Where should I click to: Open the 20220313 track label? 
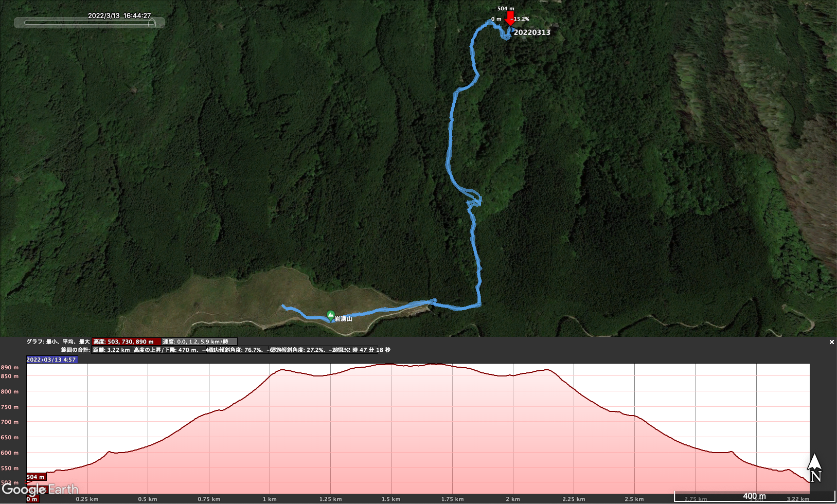[x=532, y=32]
